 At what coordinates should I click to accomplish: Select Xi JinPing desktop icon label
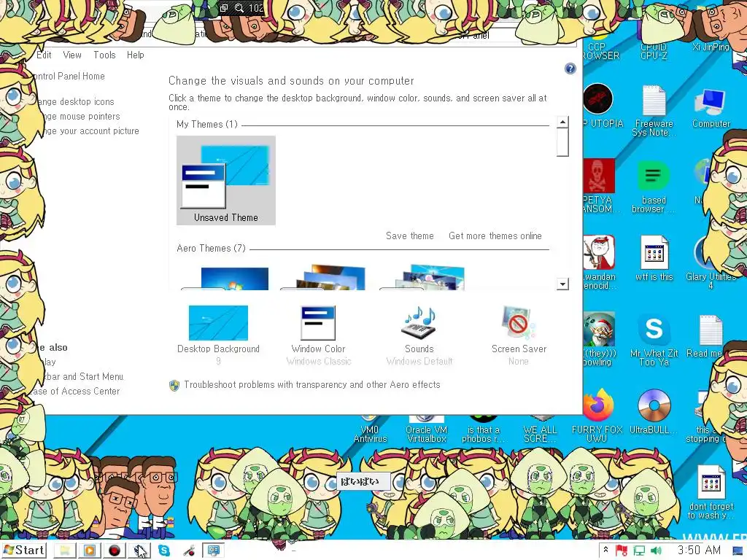(711, 47)
